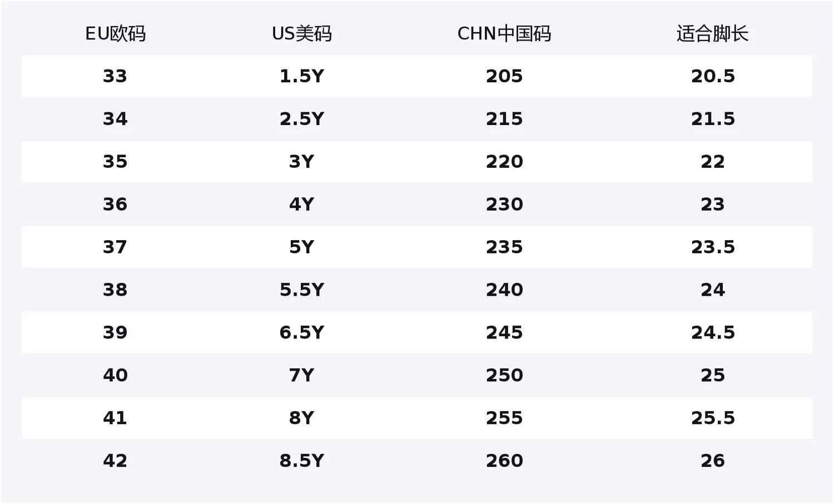The height and width of the screenshot is (504, 834).
Task: Select foot length 22 cell
Action: point(712,162)
